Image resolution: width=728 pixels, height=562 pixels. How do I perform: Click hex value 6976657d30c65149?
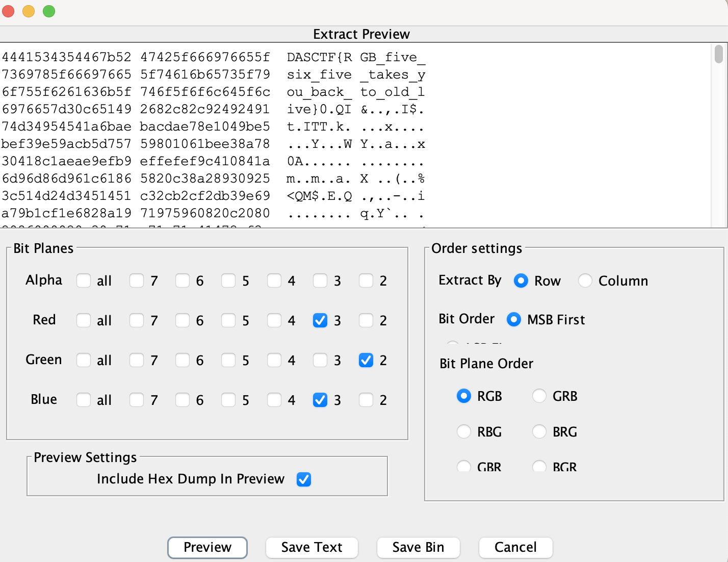pos(67,109)
